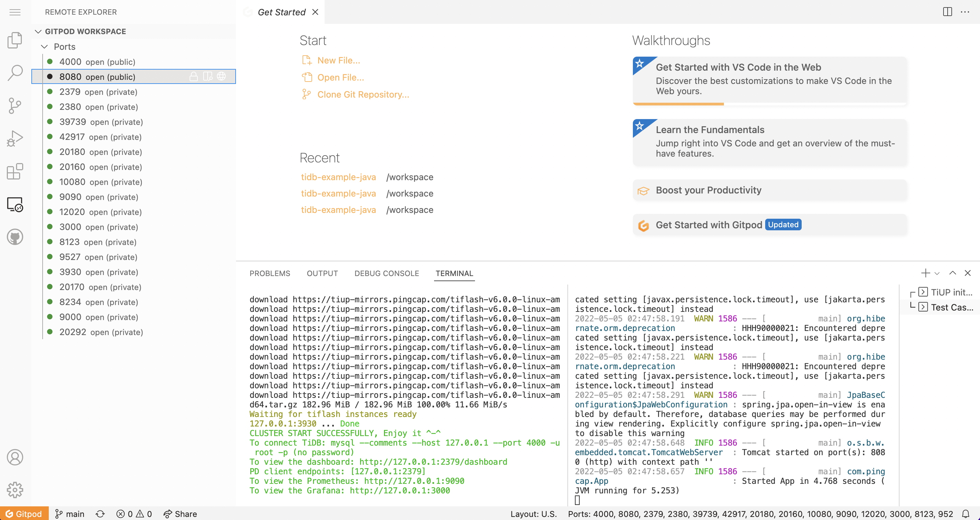Open the new terminal launch profile dropdown
Viewport: 980px width, 520px height.
point(937,273)
